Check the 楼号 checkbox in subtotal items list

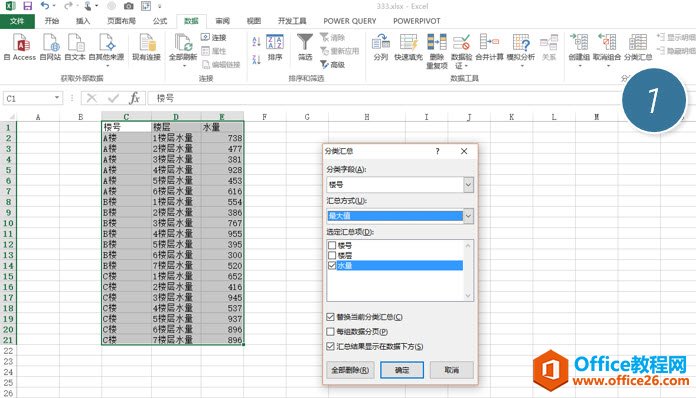[x=332, y=245]
